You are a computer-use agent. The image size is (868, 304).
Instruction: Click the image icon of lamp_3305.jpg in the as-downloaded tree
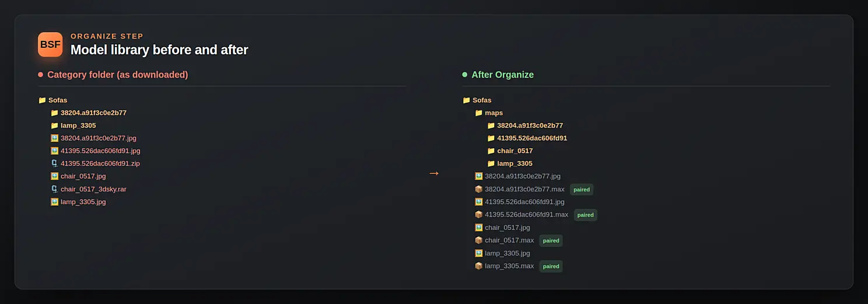[x=54, y=202]
